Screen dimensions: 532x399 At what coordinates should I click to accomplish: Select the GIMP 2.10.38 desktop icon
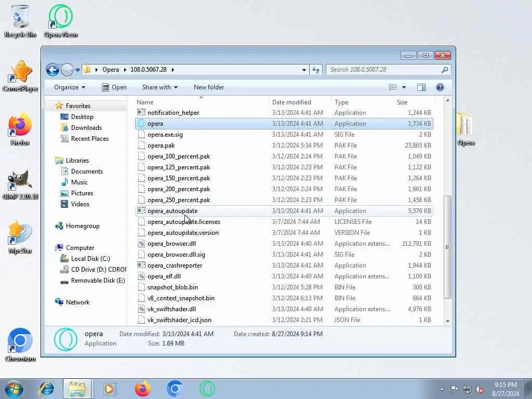coord(20,183)
